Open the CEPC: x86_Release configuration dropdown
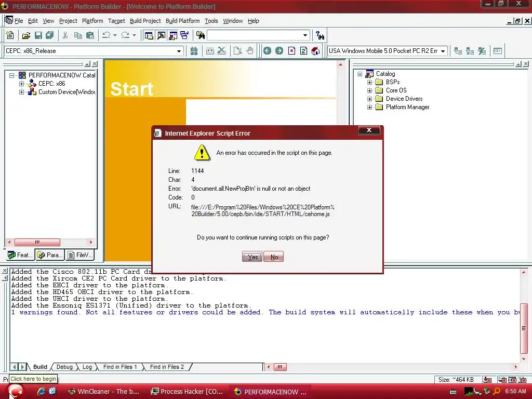Viewport: 532px width, 399px height. click(x=179, y=51)
